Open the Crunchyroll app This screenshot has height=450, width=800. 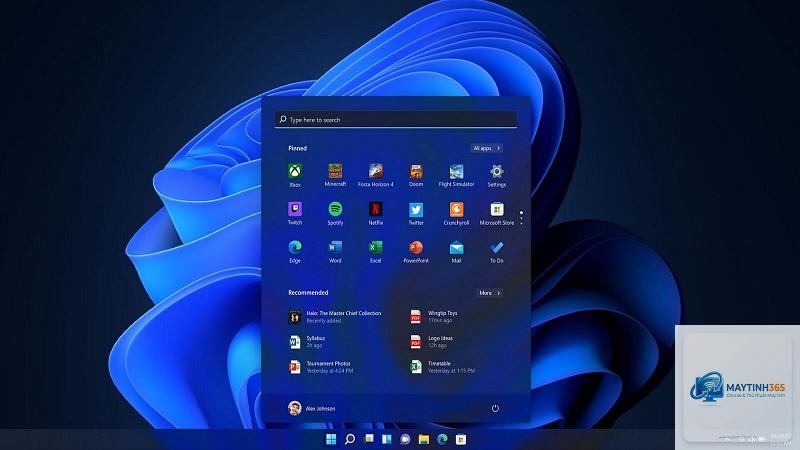456,213
